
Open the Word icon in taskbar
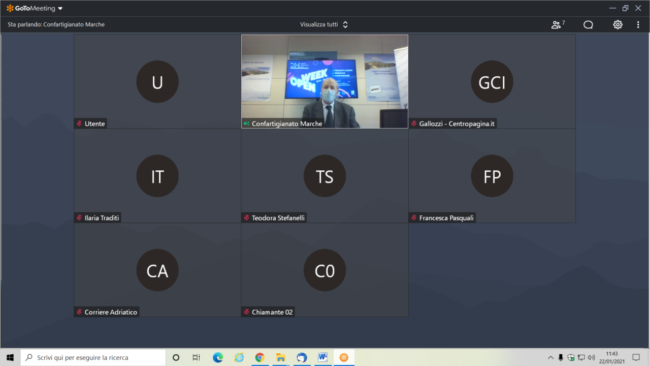(x=323, y=357)
